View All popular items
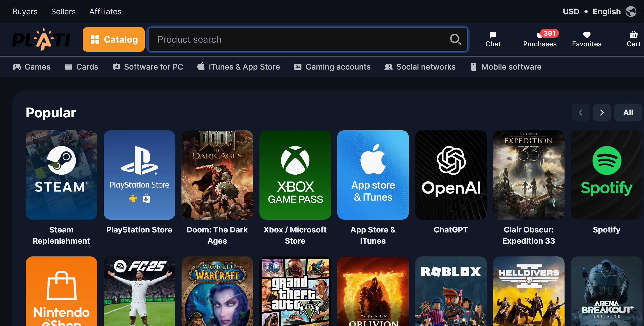 [x=628, y=112]
